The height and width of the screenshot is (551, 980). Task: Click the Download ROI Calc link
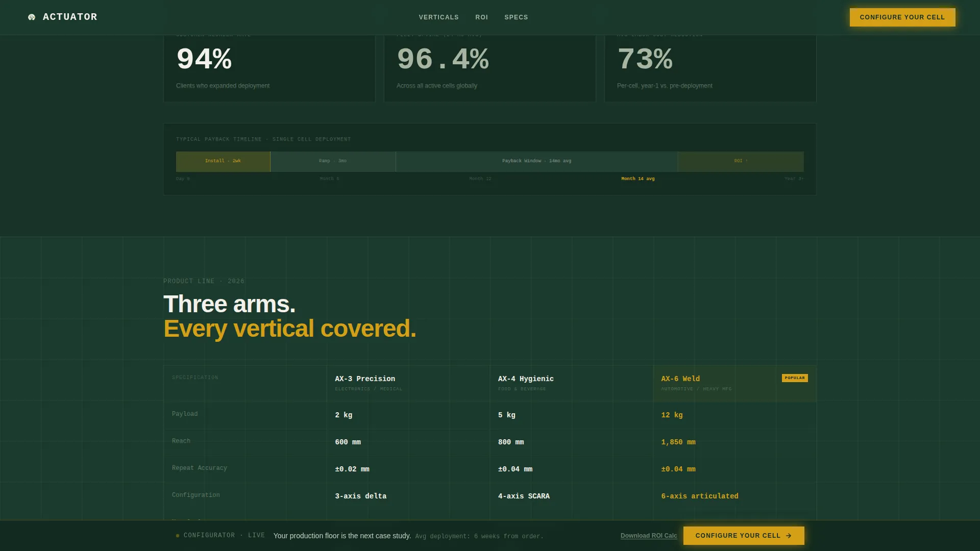tap(649, 536)
